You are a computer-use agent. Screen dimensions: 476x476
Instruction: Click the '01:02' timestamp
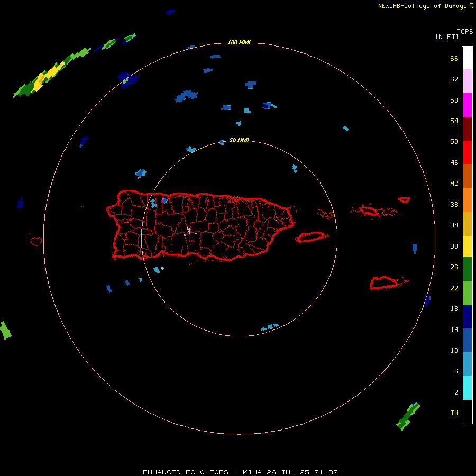coord(326,472)
